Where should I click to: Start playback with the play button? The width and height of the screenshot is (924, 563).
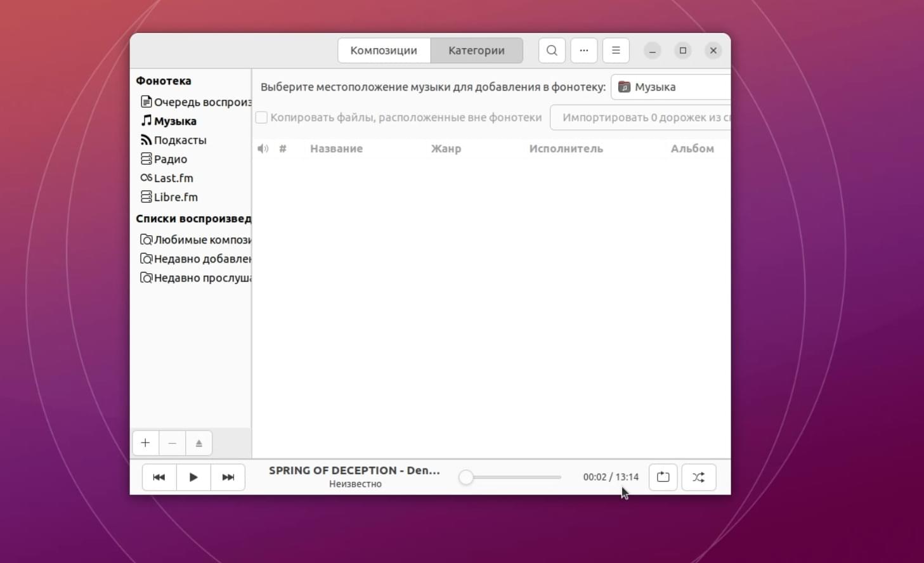pos(193,477)
